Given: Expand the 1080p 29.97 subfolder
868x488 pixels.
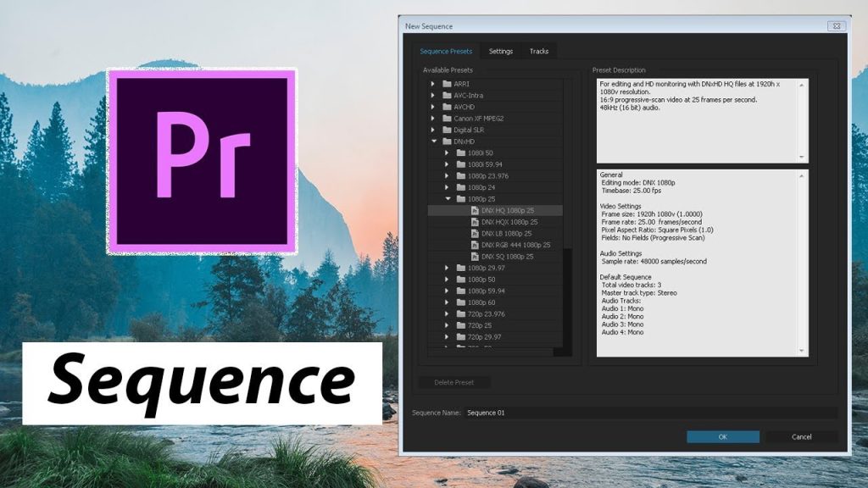Looking at the screenshot, I should (448, 268).
